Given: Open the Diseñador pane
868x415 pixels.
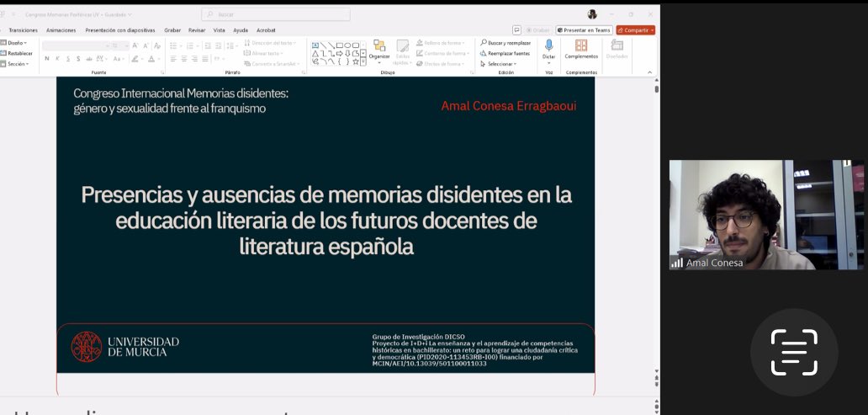Looking at the screenshot, I should pos(617,50).
